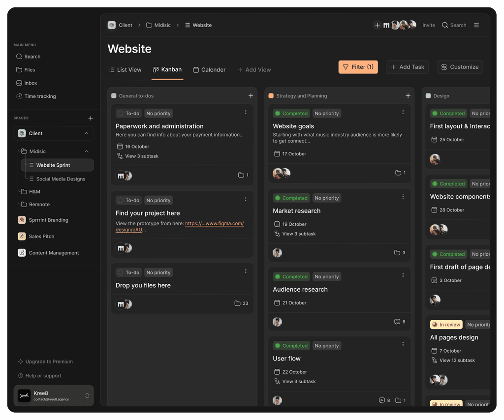Open options menu for Market research card
Screen dimensions: 504x420
tap(403, 197)
